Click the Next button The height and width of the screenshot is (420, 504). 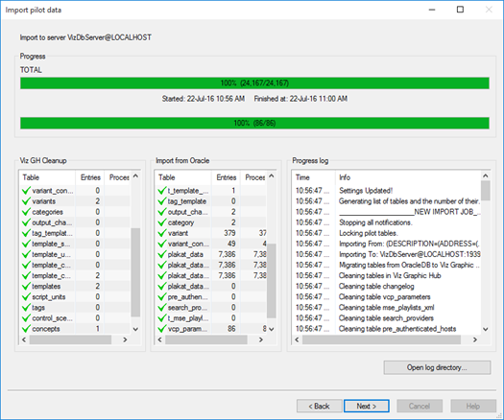point(367,407)
